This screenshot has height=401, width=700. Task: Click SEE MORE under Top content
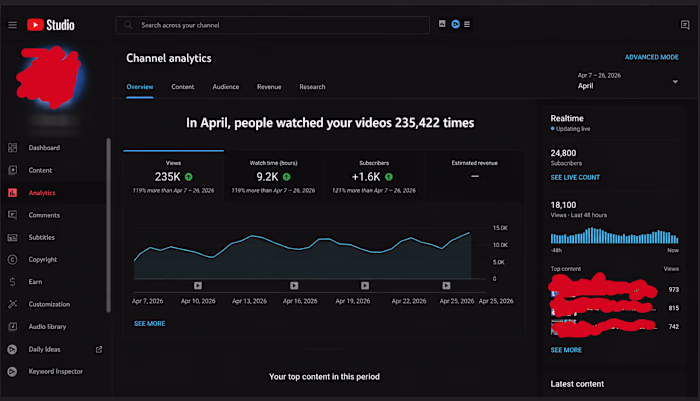point(566,350)
